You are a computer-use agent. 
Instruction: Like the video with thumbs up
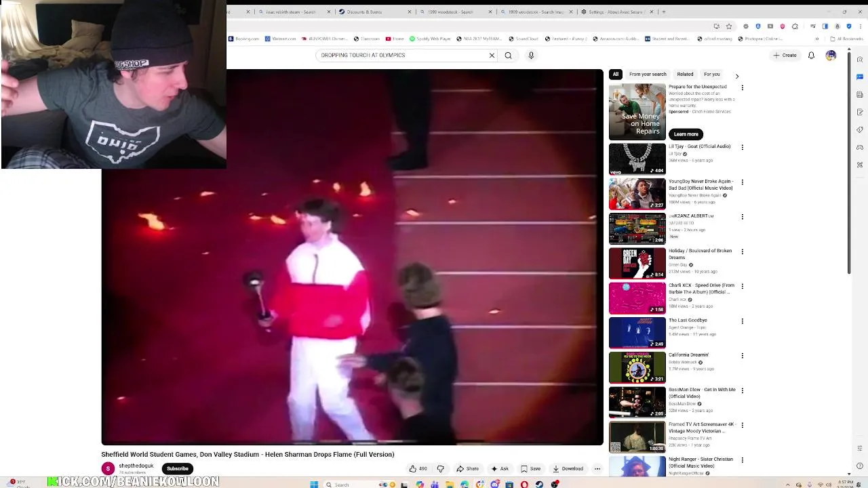click(x=418, y=468)
